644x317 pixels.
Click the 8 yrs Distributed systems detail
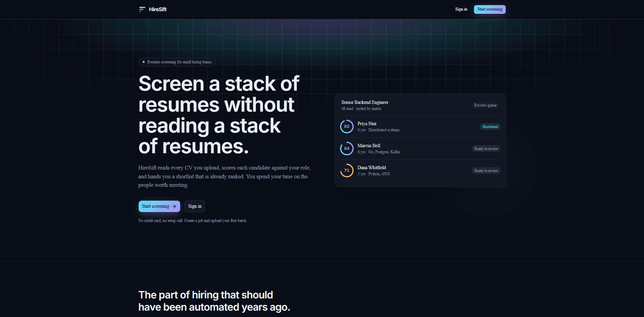point(378,130)
